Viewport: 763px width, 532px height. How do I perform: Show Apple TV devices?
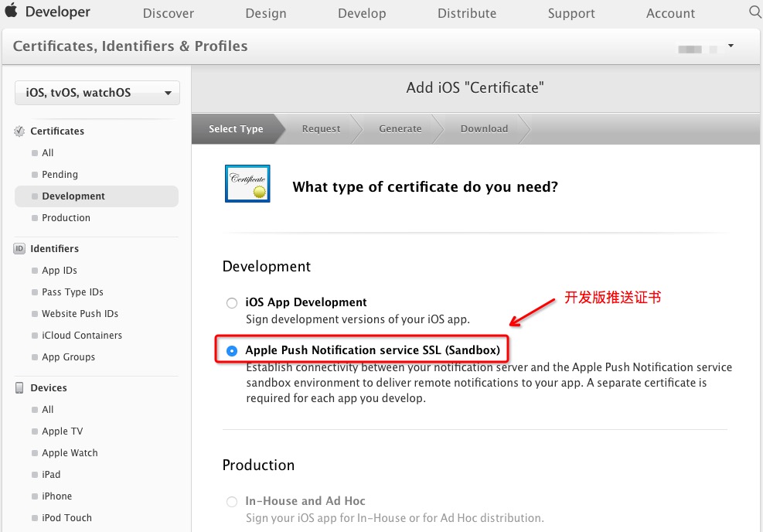point(63,431)
